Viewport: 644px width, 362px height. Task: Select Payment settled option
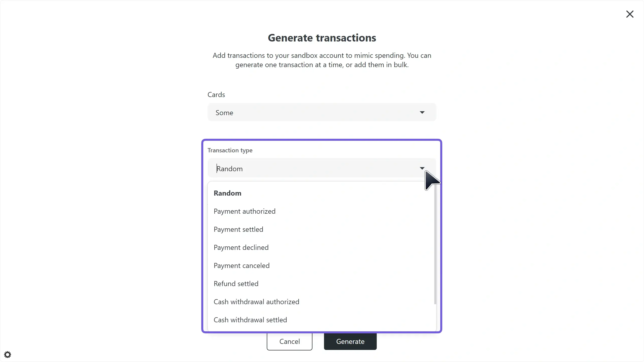tap(238, 229)
